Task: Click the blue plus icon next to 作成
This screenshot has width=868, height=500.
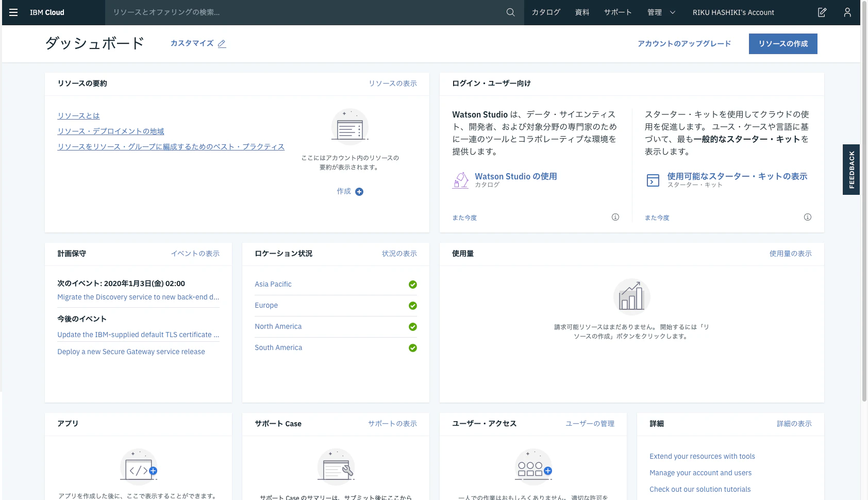Action: coord(359,192)
